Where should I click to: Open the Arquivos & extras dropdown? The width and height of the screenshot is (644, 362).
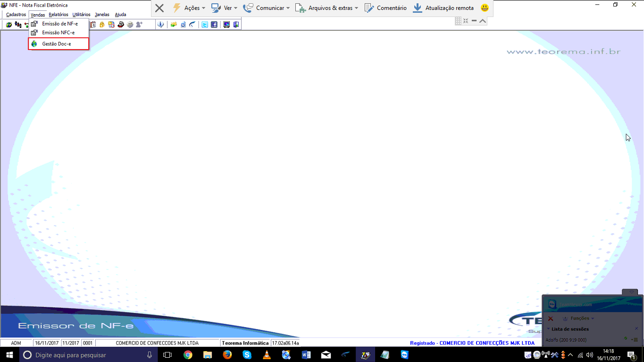[x=326, y=8]
